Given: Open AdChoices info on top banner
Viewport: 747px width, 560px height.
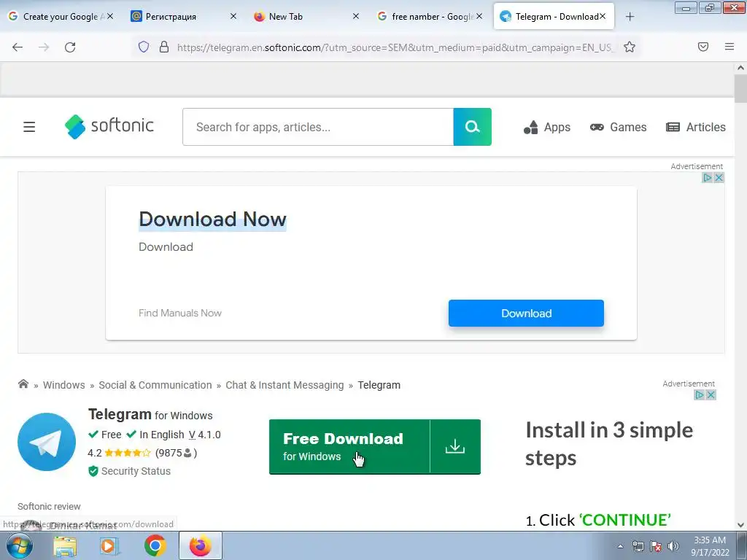Looking at the screenshot, I should click(x=708, y=178).
